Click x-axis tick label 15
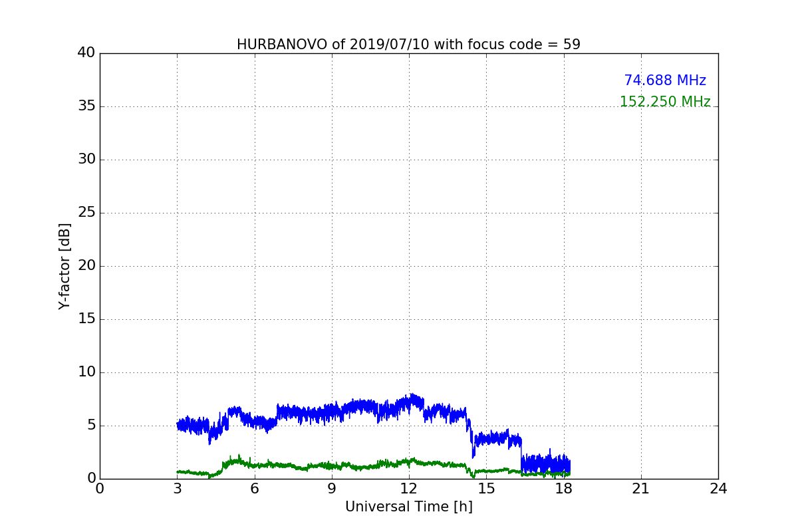The image size is (798, 532). coord(486,488)
